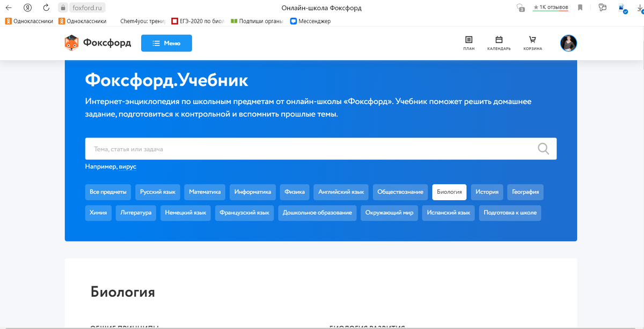
Task: Select the 'Подготовка к школе' subject tab
Action: tap(510, 213)
